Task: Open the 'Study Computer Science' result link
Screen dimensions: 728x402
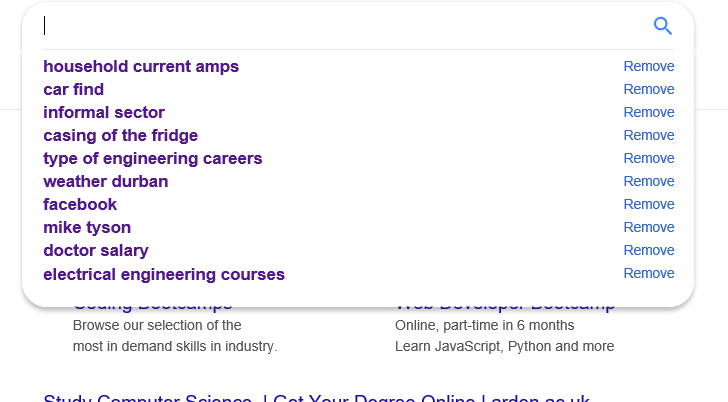Action: tap(148, 399)
